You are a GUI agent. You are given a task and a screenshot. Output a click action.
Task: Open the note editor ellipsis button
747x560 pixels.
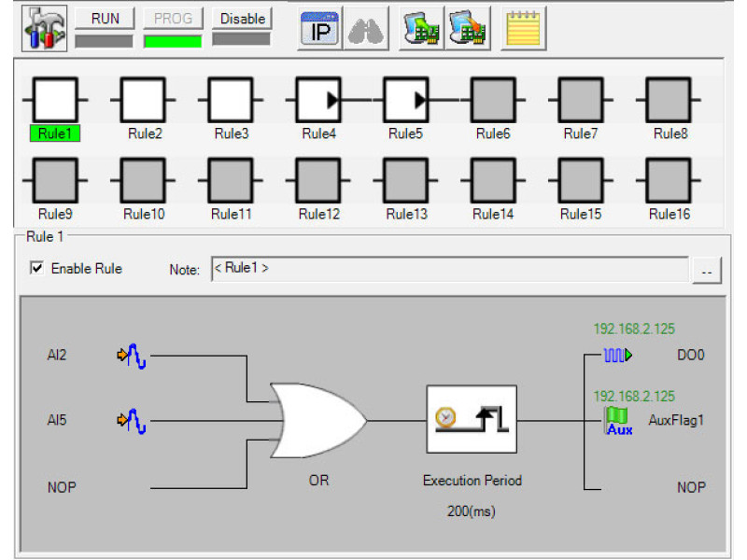[x=707, y=271]
